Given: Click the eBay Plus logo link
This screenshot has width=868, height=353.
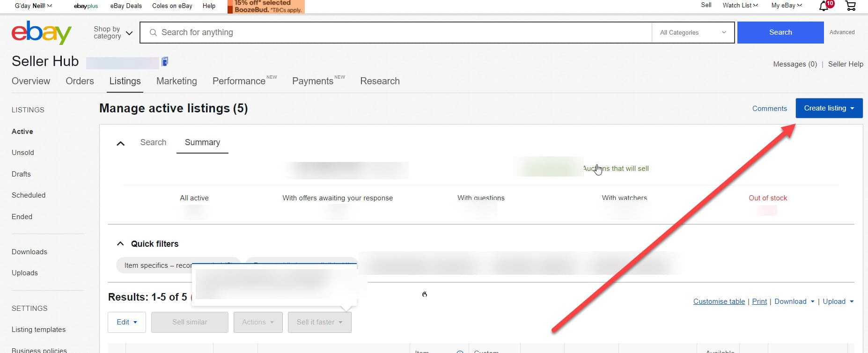Looking at the screenshot, I should coord(86,6).
